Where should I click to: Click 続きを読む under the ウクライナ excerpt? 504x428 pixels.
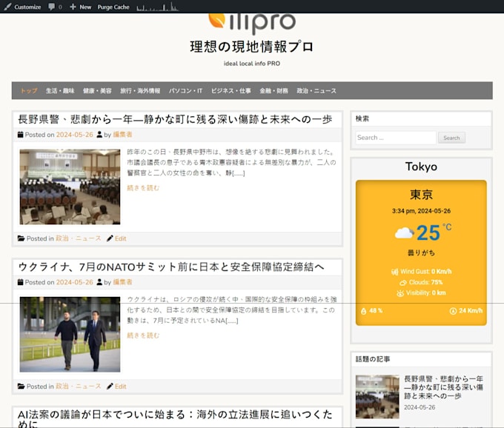143,335
